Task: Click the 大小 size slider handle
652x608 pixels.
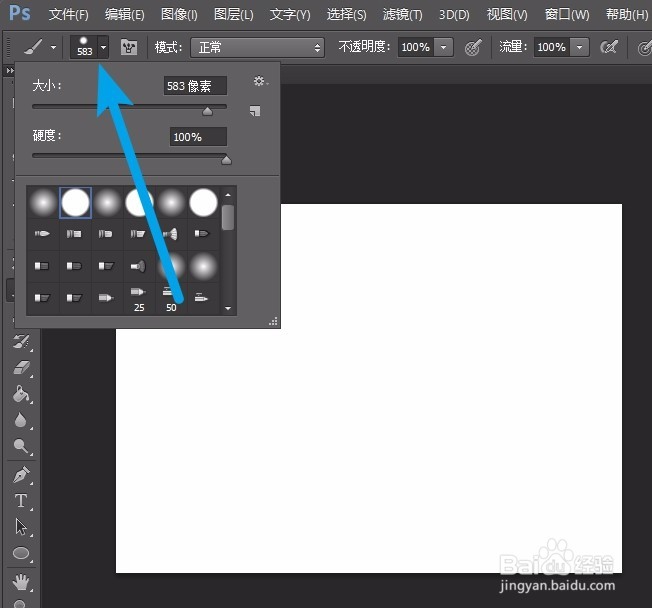Action: coord(207,111)
